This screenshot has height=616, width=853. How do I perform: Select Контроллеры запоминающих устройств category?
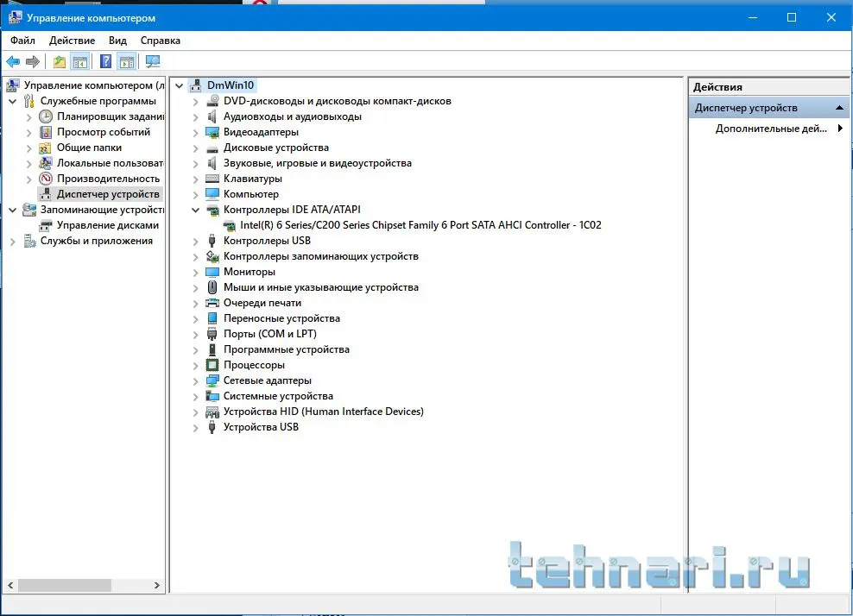[x=320, y=256]
